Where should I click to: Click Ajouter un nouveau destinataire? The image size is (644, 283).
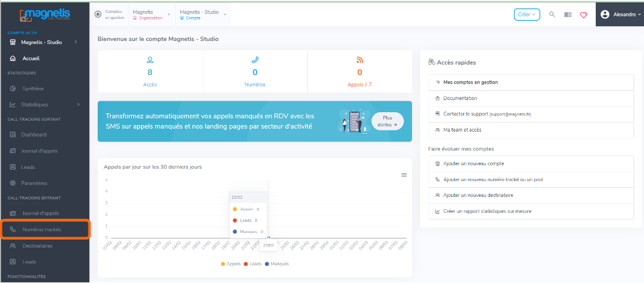point(531,195)
